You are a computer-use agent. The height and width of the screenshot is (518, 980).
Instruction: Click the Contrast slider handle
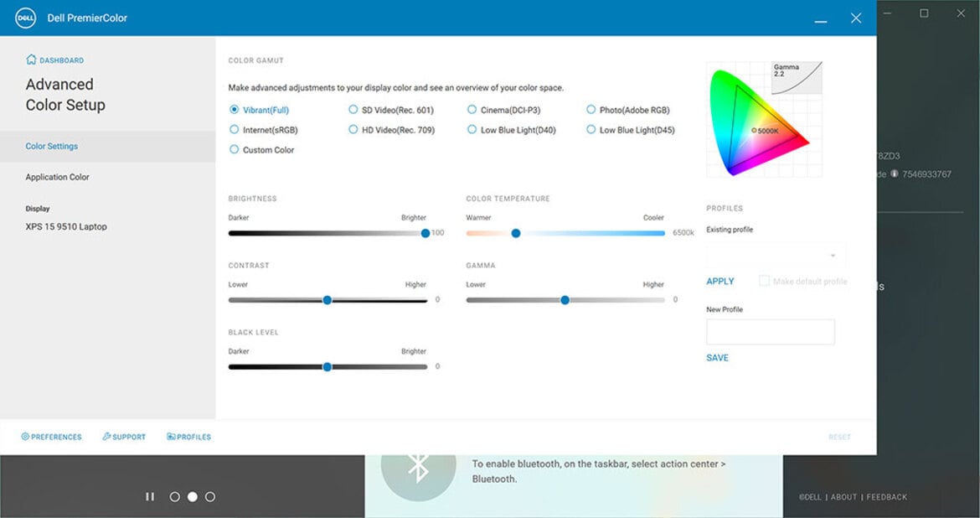tap(327, 300)
